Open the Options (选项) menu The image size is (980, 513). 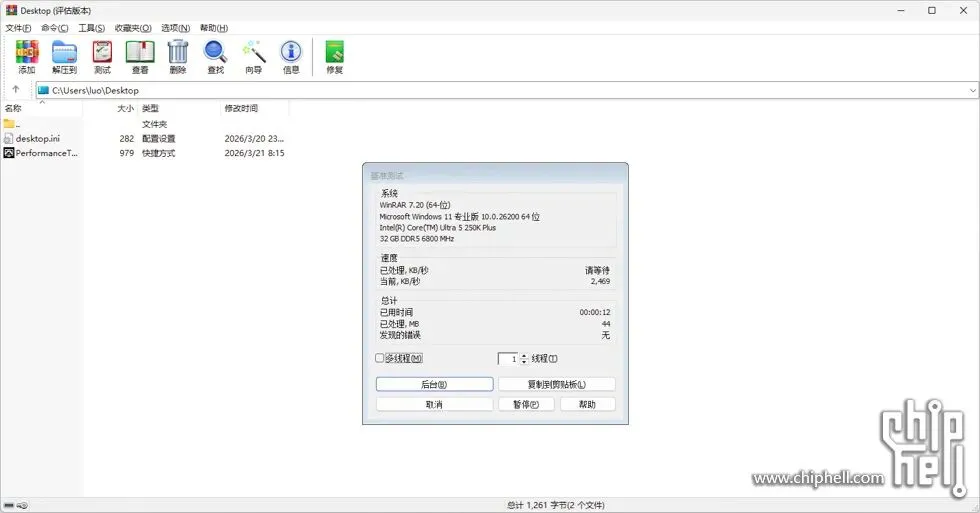coord(176,28)
